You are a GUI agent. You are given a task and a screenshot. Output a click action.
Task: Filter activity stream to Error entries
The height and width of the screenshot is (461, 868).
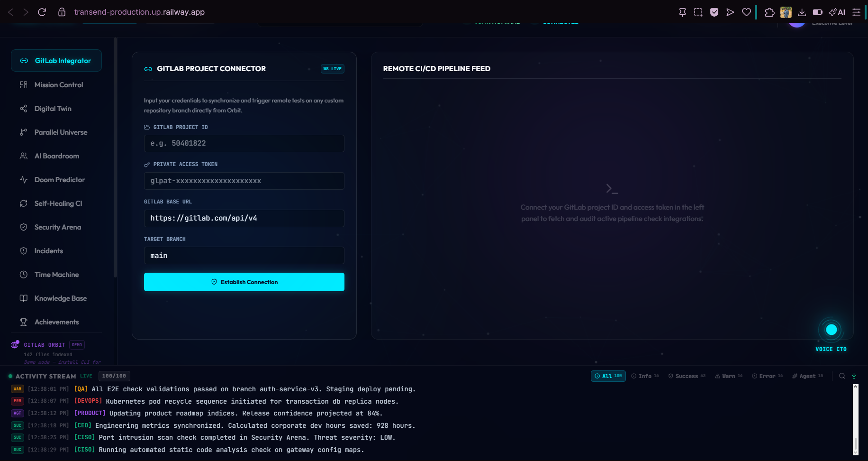[768, 376]
